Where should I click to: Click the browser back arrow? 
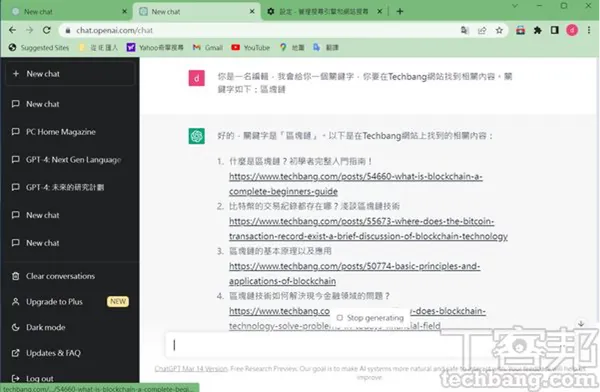12,30
